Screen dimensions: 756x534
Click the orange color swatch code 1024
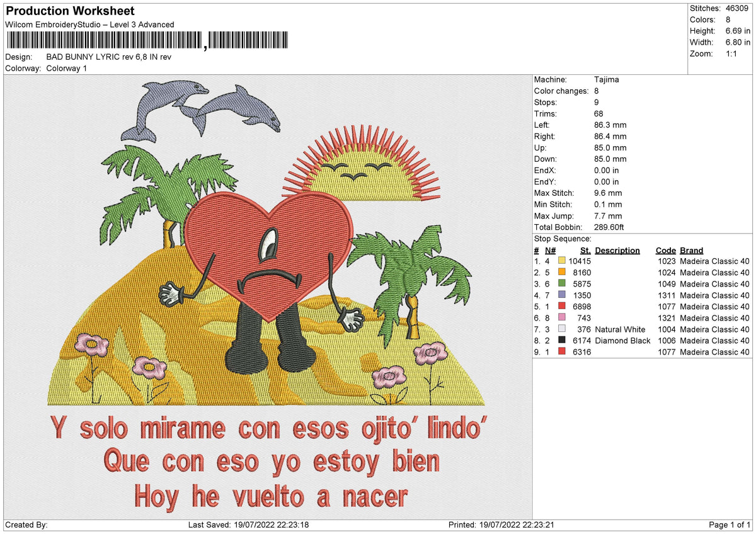pyautogui.click(x=562, y=273)
